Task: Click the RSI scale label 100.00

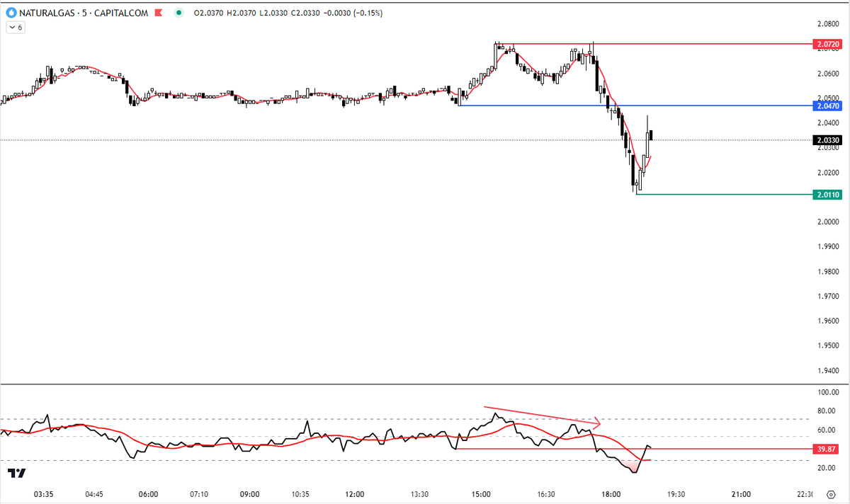Action: point(828,392)
